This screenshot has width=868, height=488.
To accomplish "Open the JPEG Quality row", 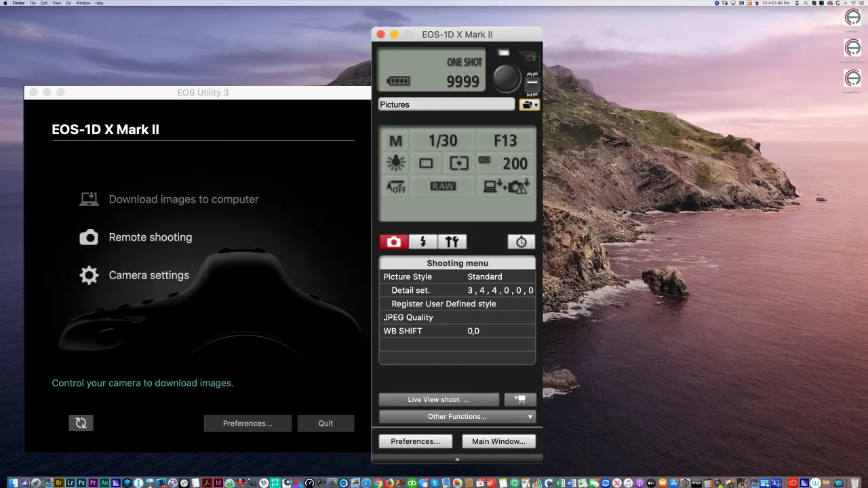I will click(x=457, y=317).
